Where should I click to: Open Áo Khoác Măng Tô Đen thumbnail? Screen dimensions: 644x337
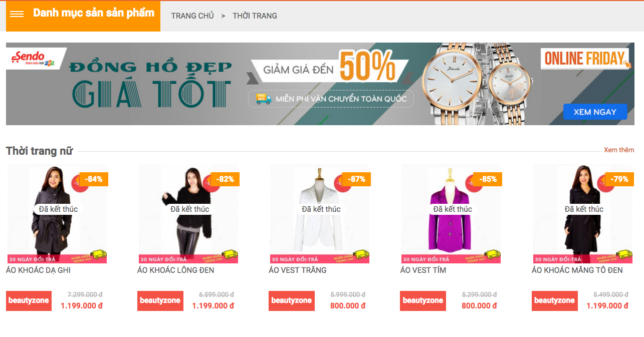coord(582,214)
